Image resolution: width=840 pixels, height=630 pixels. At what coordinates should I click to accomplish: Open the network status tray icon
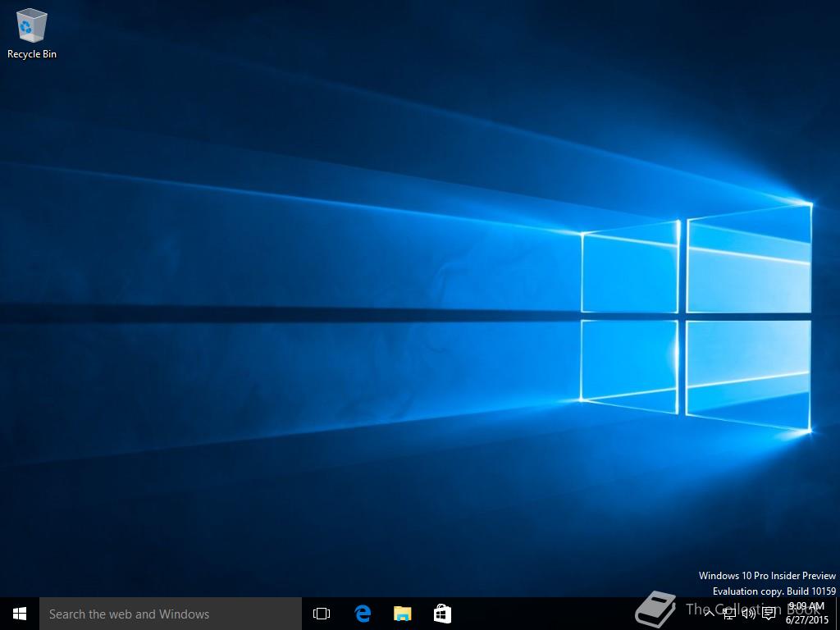pyautogui.click(x=728, y=614)
